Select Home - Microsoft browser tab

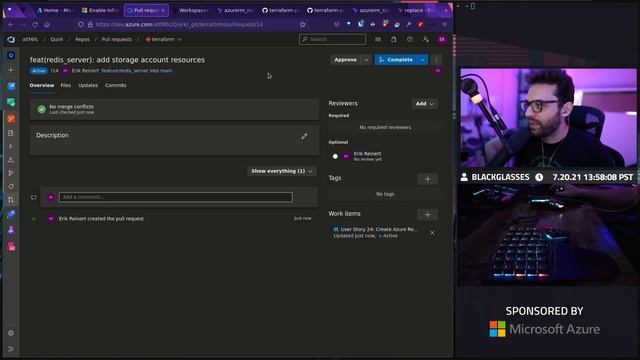click(x=54, y=10)
